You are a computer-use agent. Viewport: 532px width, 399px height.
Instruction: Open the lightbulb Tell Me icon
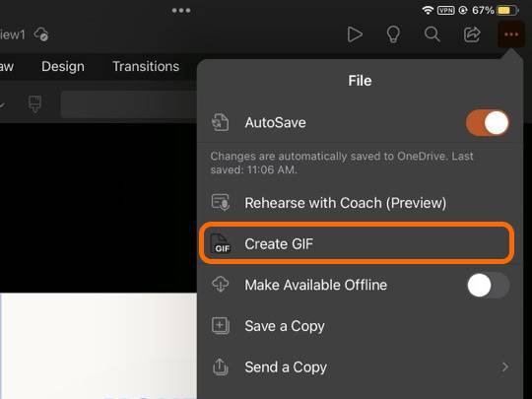393,34
